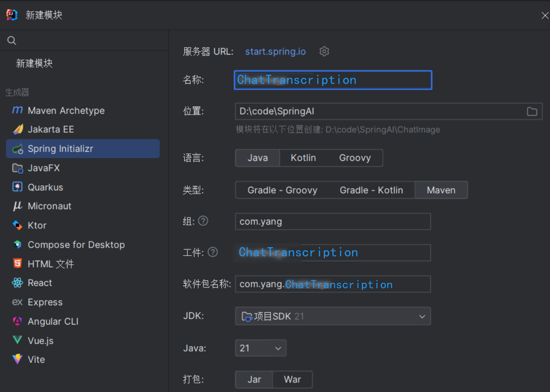Click the IntelliJ IDEA logo in title bar
This screenshot has height=392, width=550.
pos(12,15)
